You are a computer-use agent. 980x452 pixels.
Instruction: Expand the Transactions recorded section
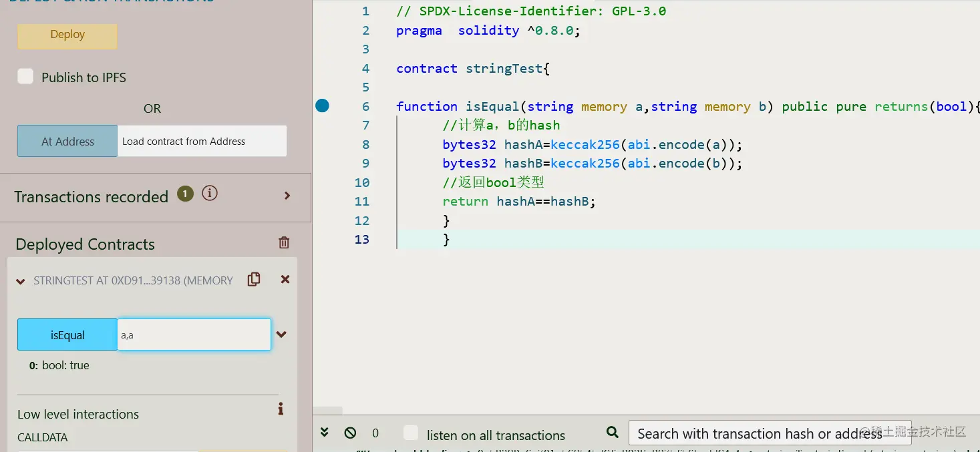(287, 196)
